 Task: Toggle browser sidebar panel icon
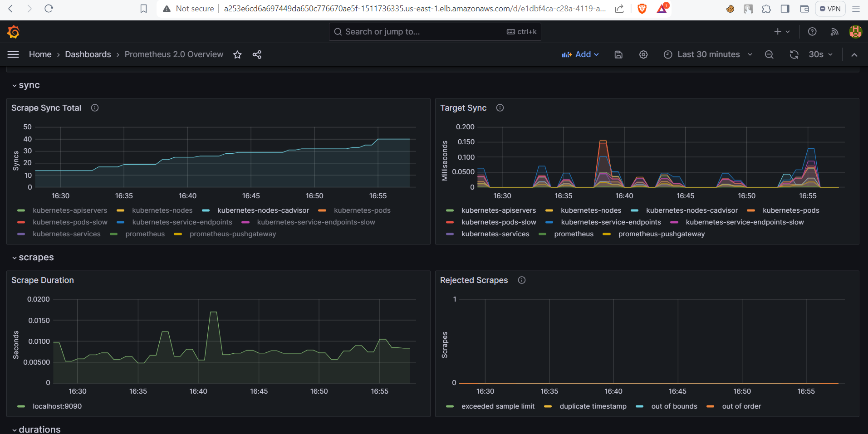click(785, 9)
